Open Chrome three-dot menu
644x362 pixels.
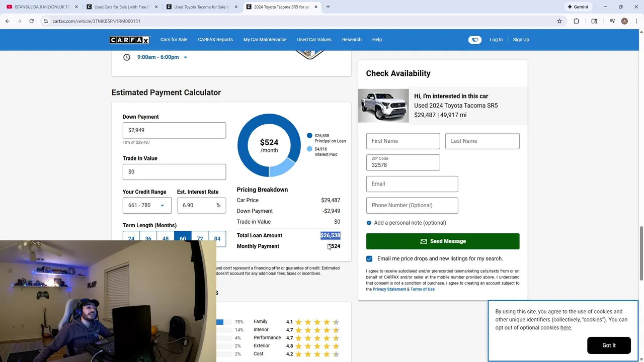(x=636, y=21)
